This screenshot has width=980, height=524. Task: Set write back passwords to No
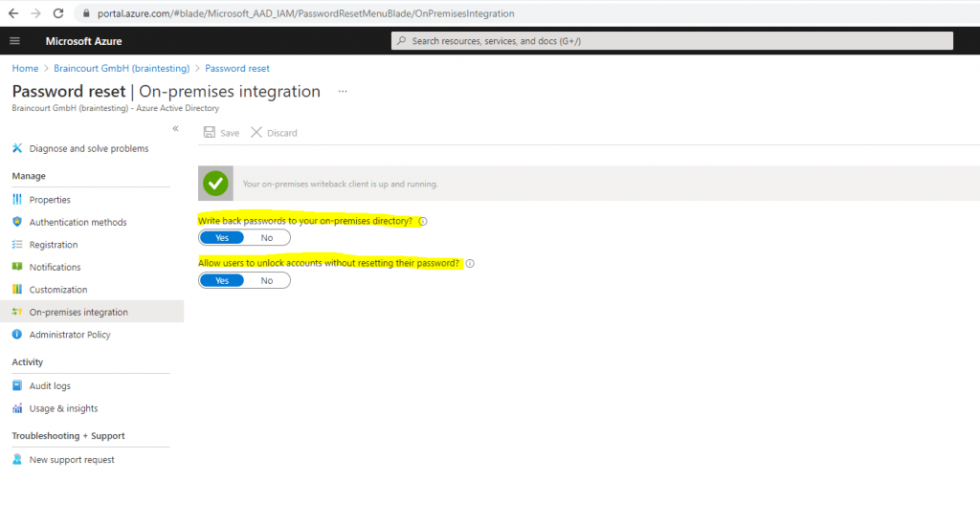click(x=267, y=237)
